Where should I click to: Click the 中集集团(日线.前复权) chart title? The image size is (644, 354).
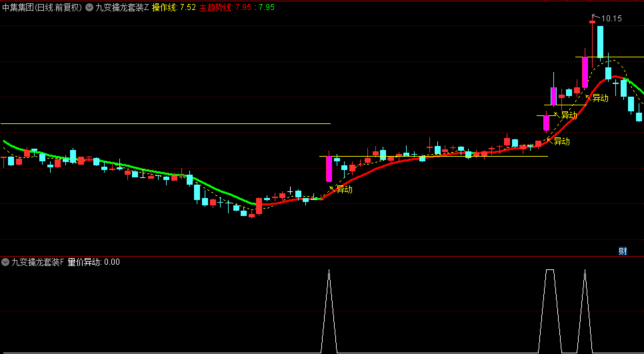(42, 7)
